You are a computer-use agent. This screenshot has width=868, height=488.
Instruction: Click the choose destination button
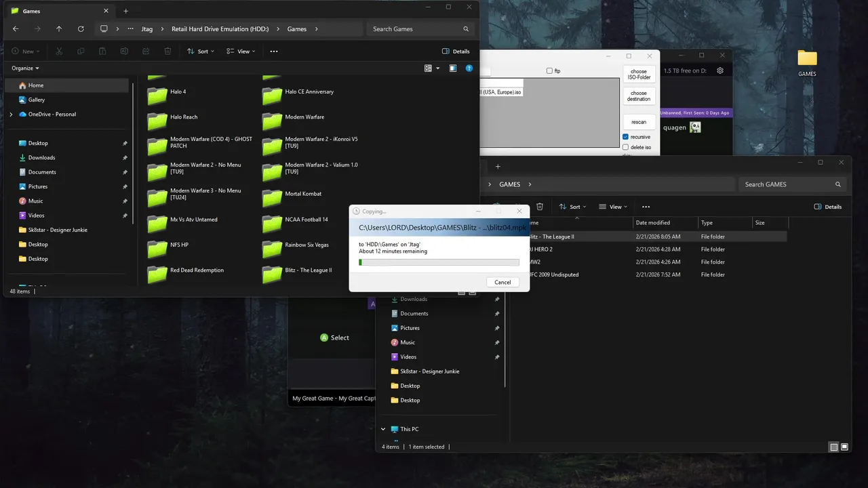click(x=639, y=96)
